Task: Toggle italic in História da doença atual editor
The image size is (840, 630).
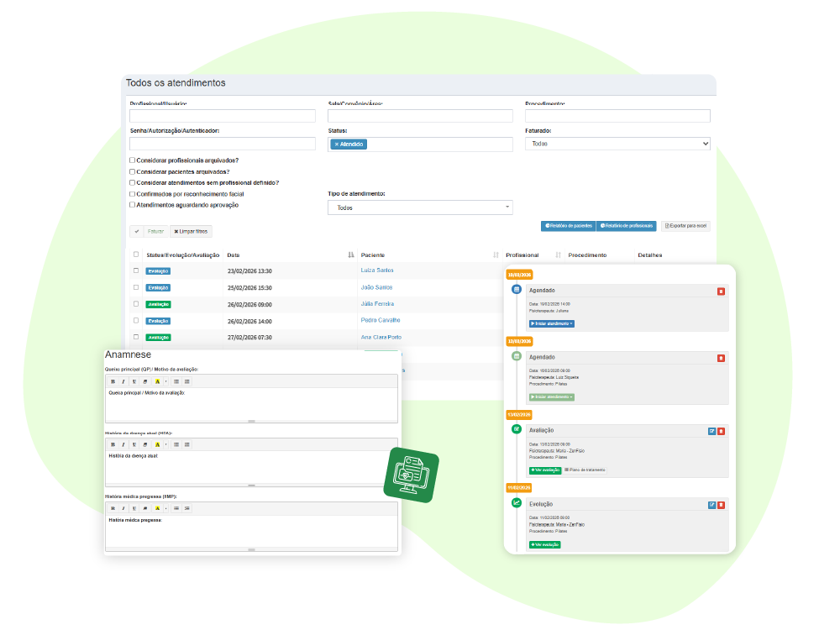Action: (123, 444)
